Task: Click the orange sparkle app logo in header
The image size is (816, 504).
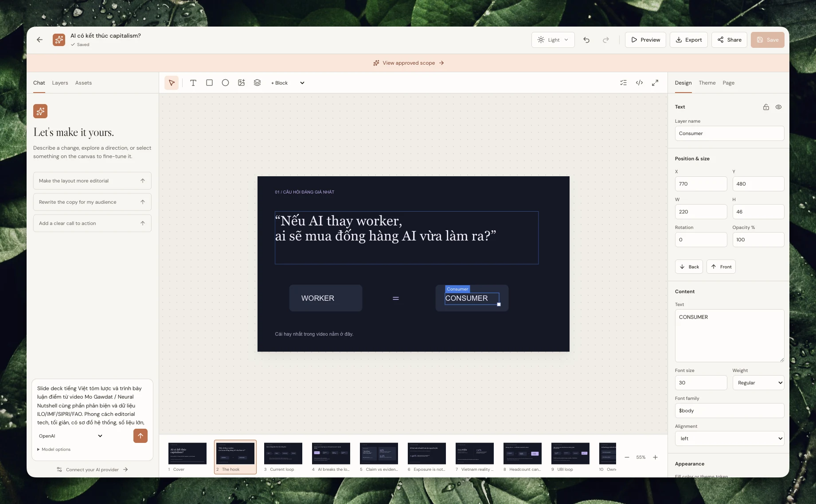Action: (x=59, y=40)
